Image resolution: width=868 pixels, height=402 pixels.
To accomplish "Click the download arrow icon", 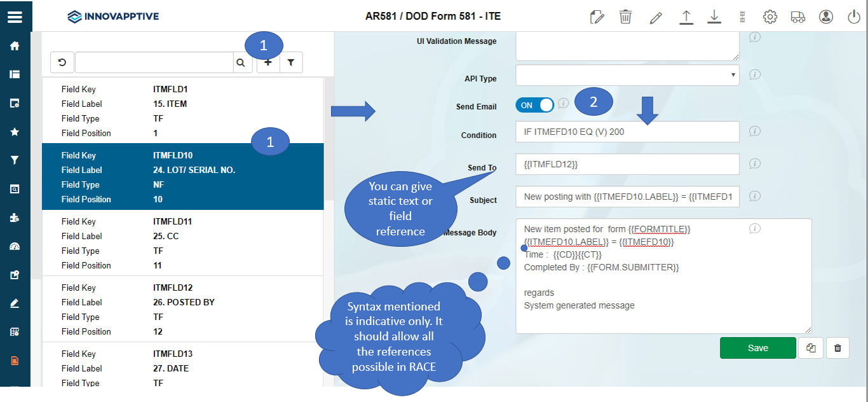I will click(x=714, y=17).
